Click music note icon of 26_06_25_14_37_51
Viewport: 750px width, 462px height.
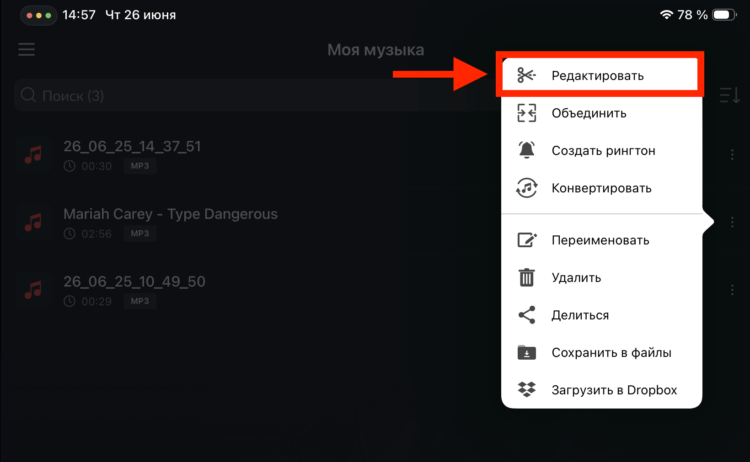point(33,154)
